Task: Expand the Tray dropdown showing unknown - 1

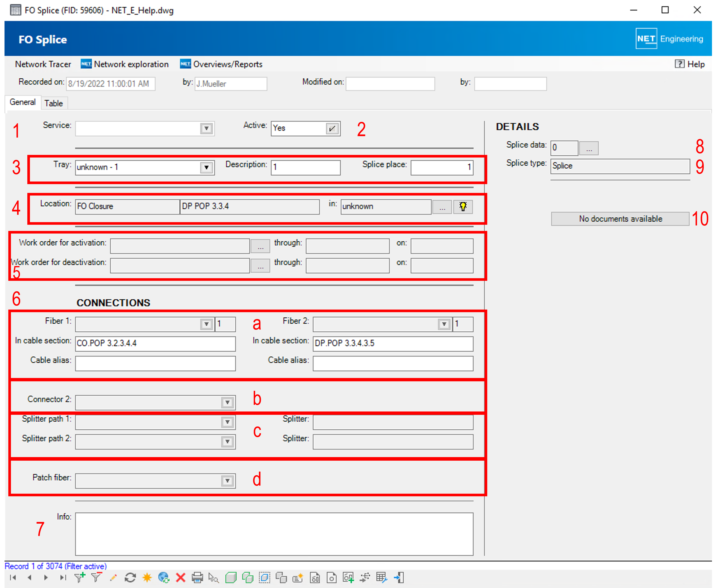Action: [x=206, y=168]
